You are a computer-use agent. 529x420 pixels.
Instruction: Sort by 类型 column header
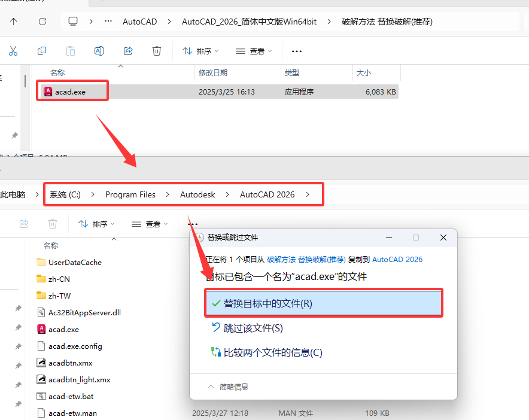(x=292, y=72)
